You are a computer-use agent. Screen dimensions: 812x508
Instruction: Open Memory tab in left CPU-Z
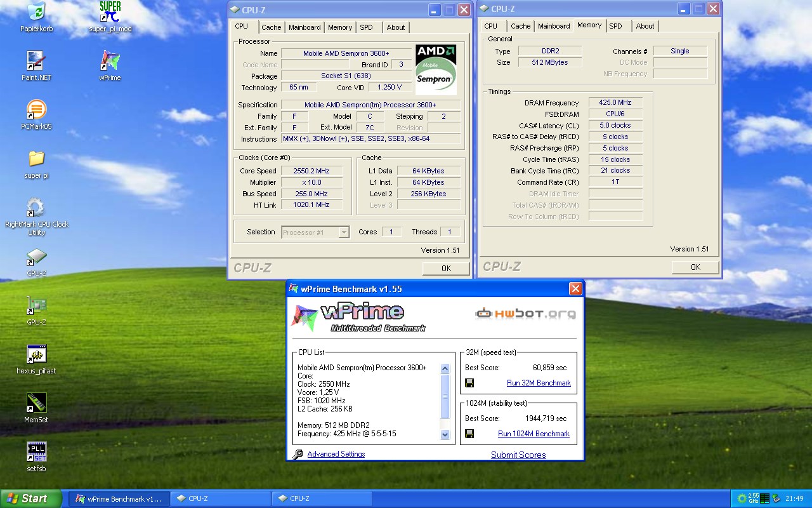[x=340, y=27]
